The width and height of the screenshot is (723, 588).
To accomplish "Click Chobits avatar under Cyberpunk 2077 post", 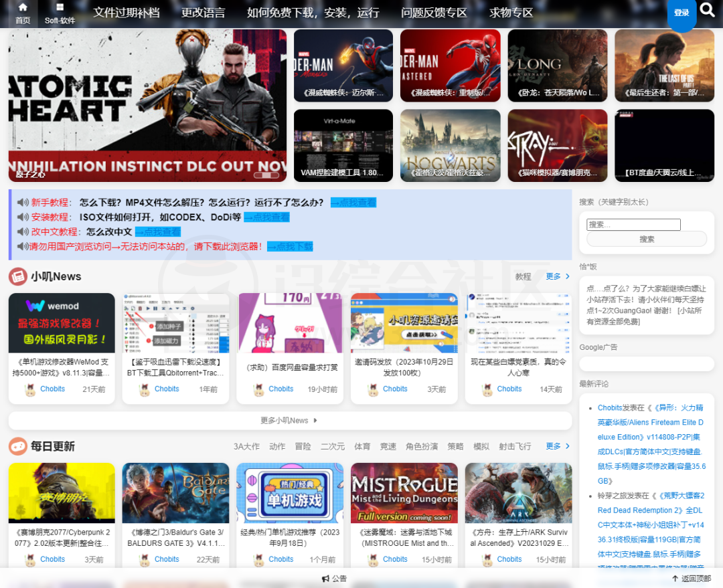I will tap(30, 559).
